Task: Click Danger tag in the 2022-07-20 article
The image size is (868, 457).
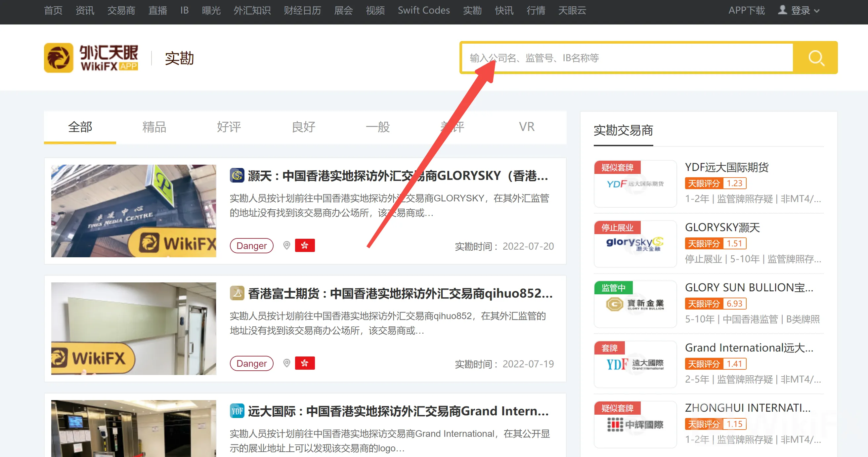Action: point(251,245)
